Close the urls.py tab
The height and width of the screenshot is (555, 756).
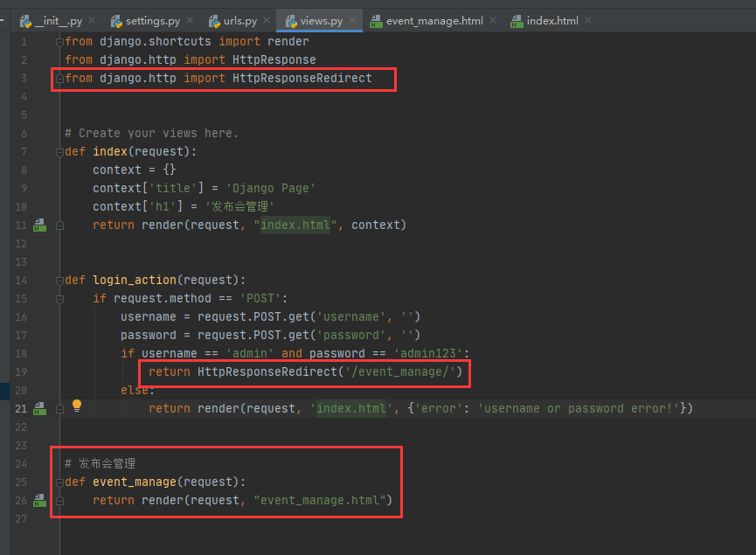[x=267, y=20]
